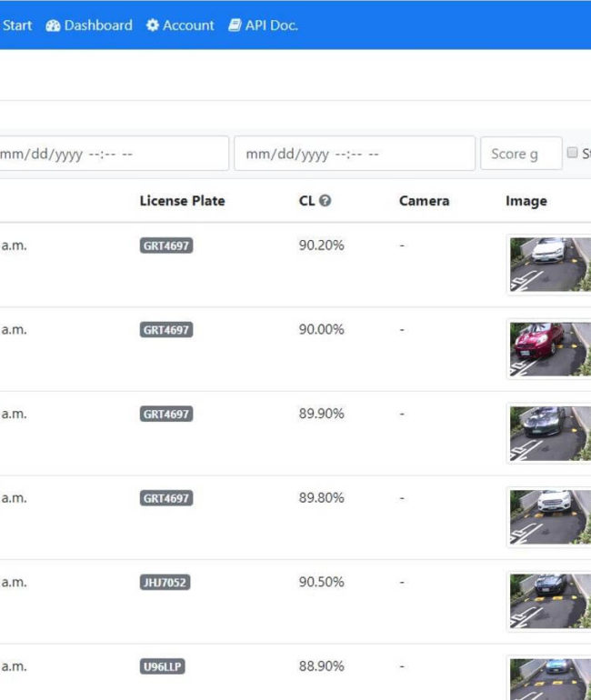Open the Start menu item
Screen dimensions: 591x700
(x=16, y=25)
